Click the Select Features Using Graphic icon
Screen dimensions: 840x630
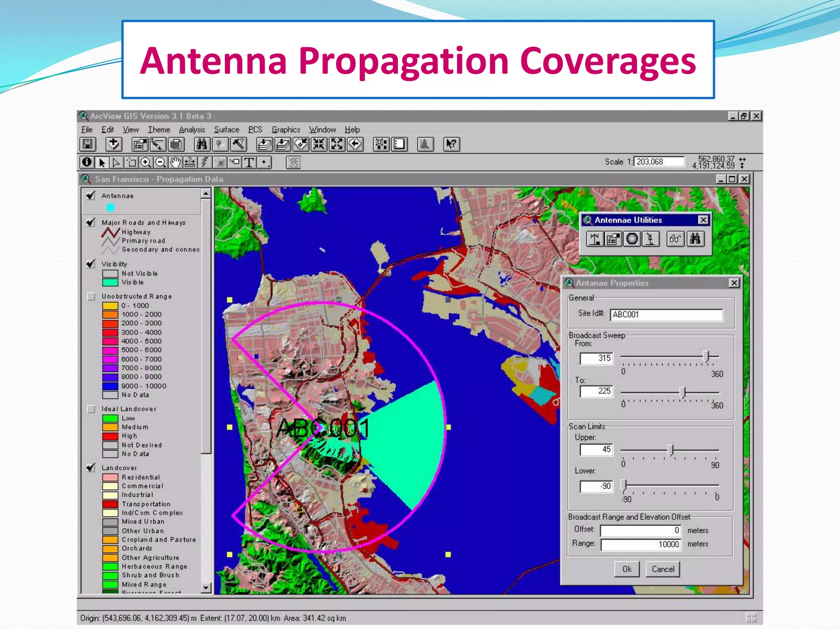point(381,144)
